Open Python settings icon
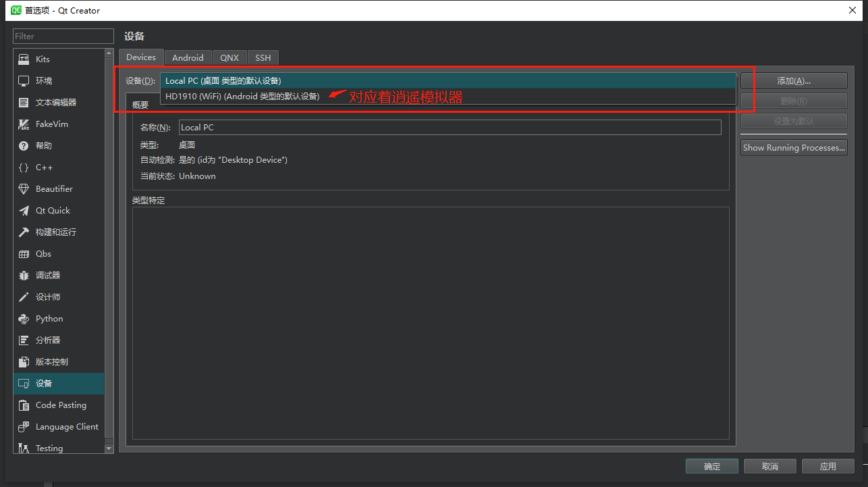 pos(24,319)
